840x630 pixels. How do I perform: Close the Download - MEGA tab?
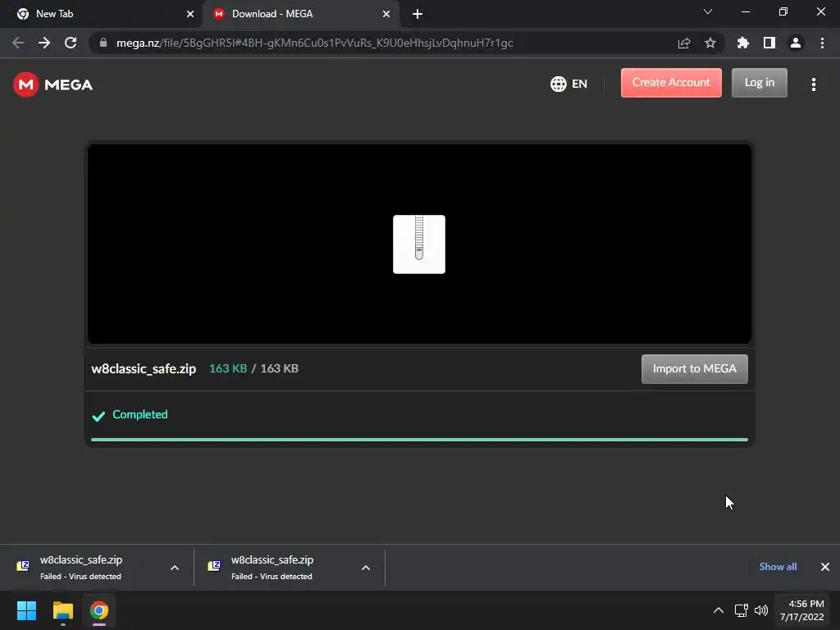pos(386,14)
